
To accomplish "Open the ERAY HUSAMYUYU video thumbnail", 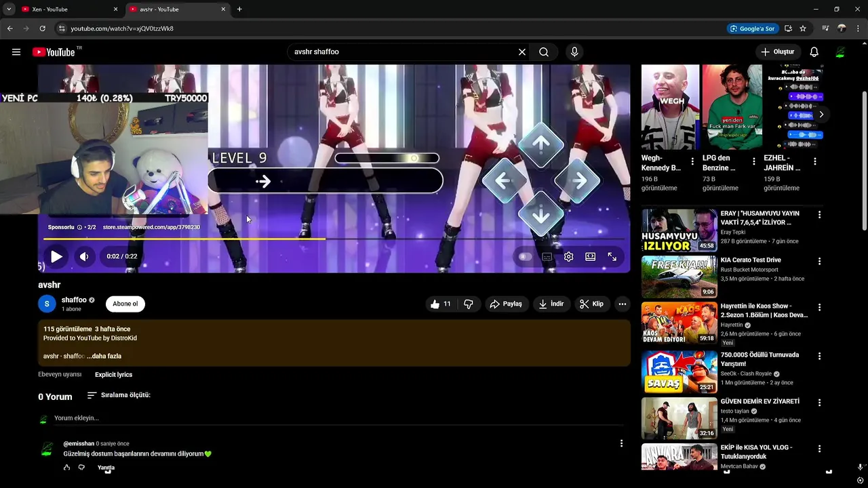I will [679, 230].
